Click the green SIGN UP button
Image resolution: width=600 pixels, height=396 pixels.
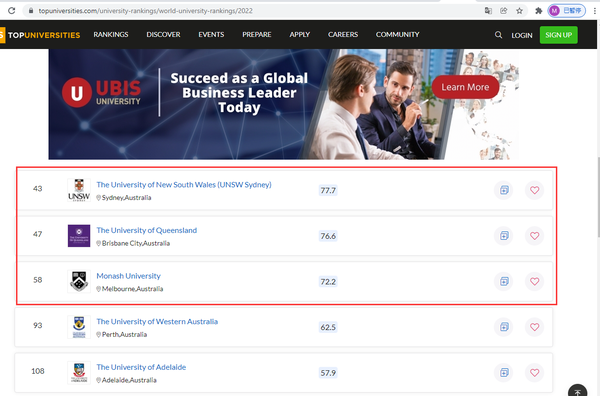[x=559, y=35]
